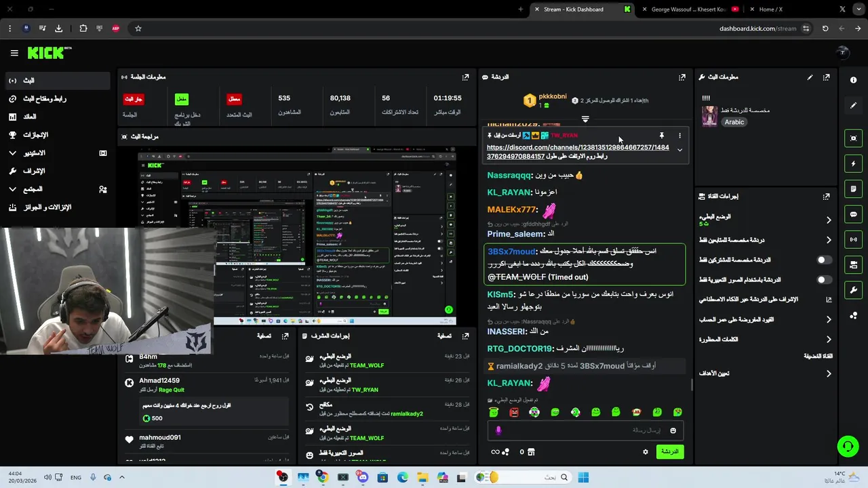Image resolution: width=868 pixels, height=488 pixels.
Task: Click Ahmad12459 in activity feed
Action: (159, 381)
